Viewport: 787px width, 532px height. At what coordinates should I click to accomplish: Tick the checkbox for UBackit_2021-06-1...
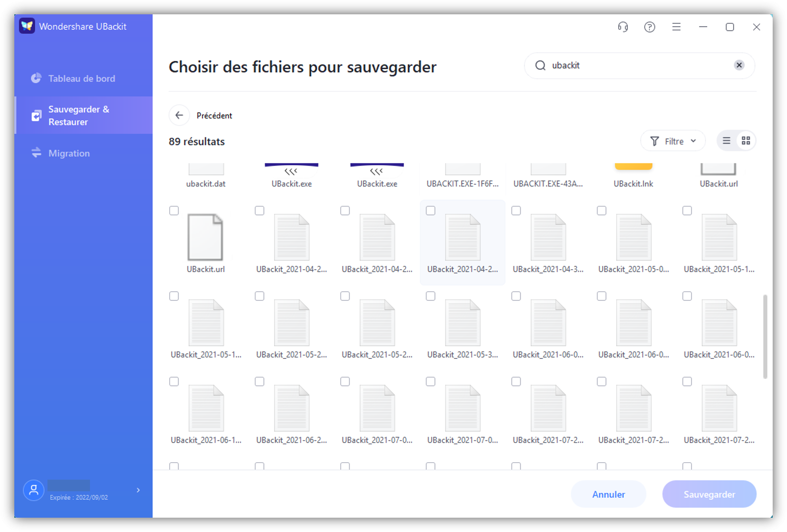[x=174, y=382]
